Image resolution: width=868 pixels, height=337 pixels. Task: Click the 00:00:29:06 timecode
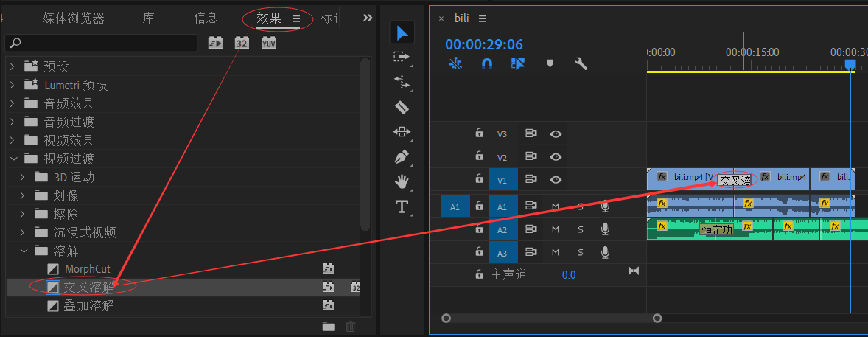484,44
